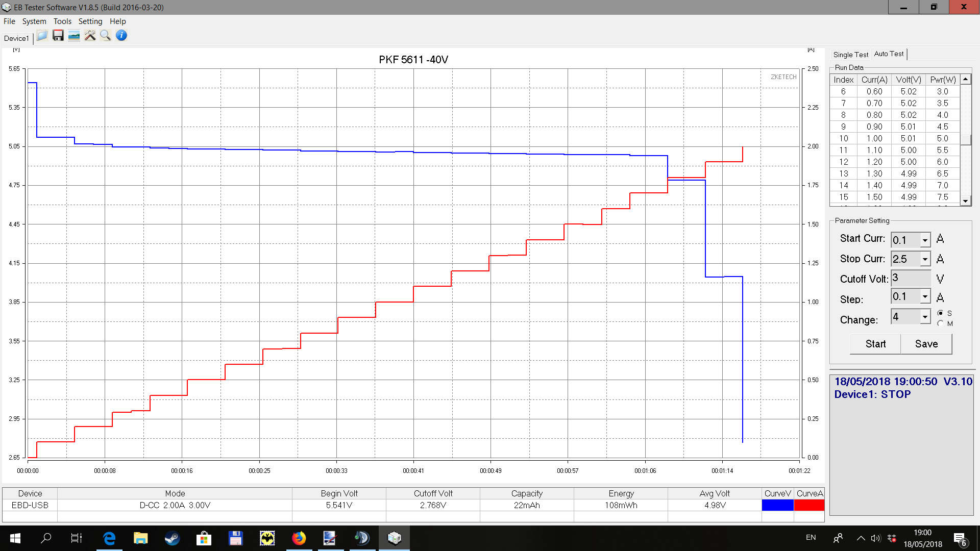This screenshot has height=551, width=980.
Task: Open the hammer and wrench settings icon
Action: (90, 36)
